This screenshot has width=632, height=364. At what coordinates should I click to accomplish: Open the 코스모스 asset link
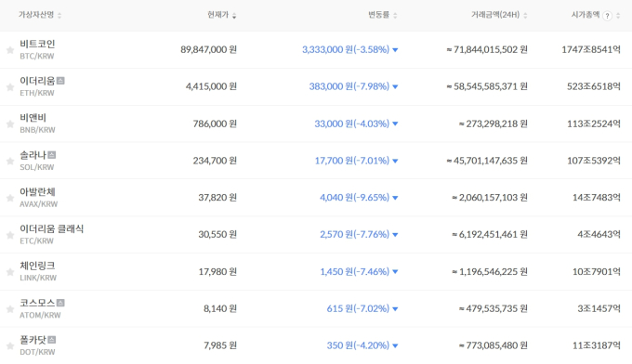(37, 303)
